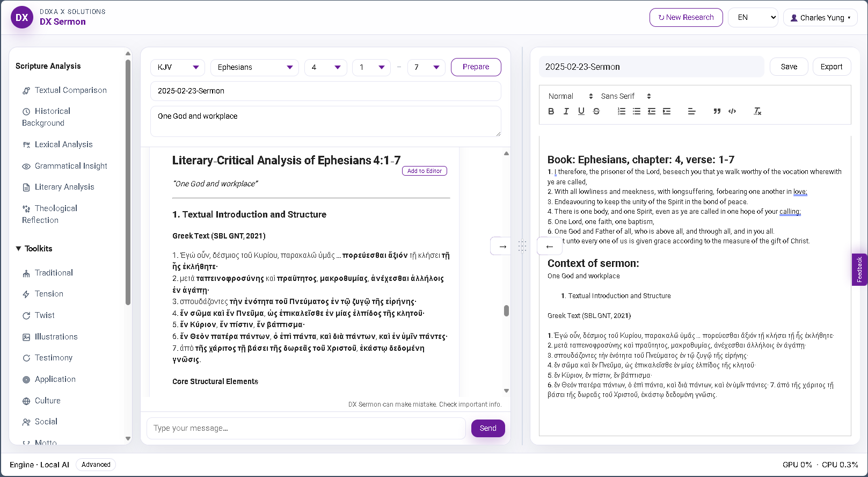Insert a bulleted list
The height and width of the screenshot is (477, 868).
tap(636, 111)
